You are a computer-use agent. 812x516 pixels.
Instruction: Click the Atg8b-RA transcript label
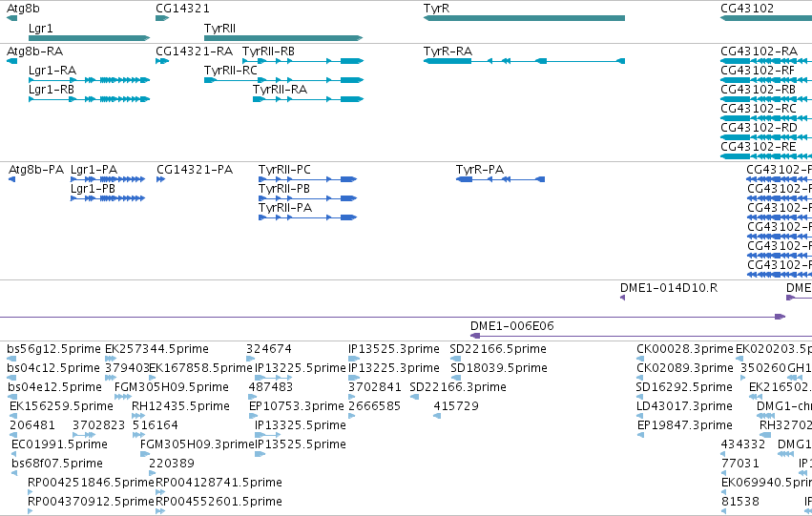34,52
